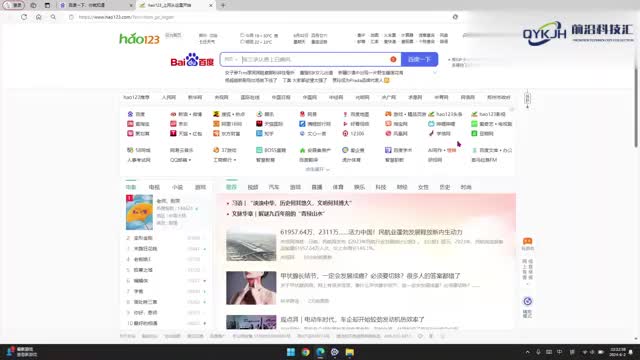Open the 百度地图 site icon link
The image size is (640, 360).
pyautogui.click(x=356, y=114)
